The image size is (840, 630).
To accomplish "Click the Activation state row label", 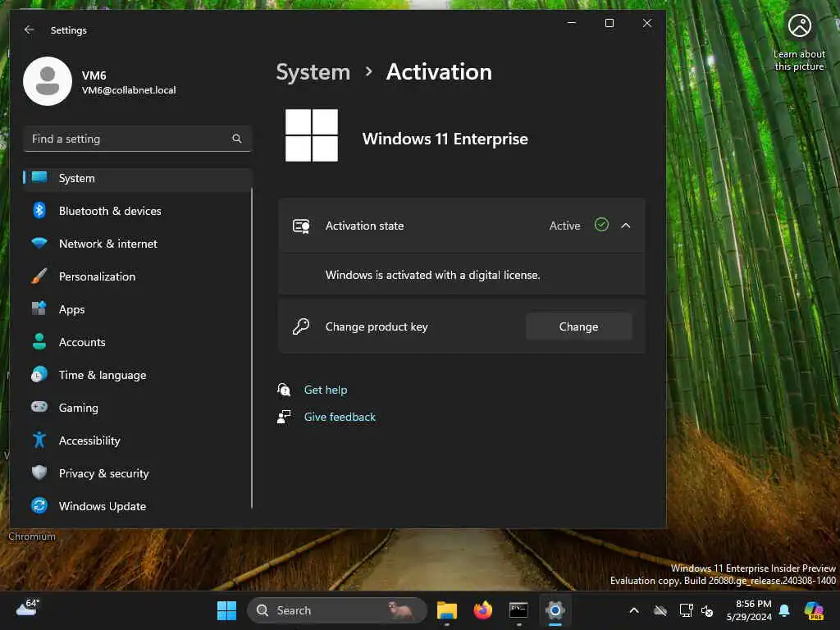I will (x=364, y=226).
